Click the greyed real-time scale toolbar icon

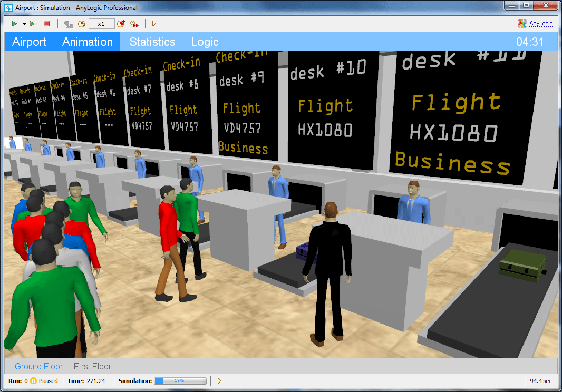pos(69,24)
